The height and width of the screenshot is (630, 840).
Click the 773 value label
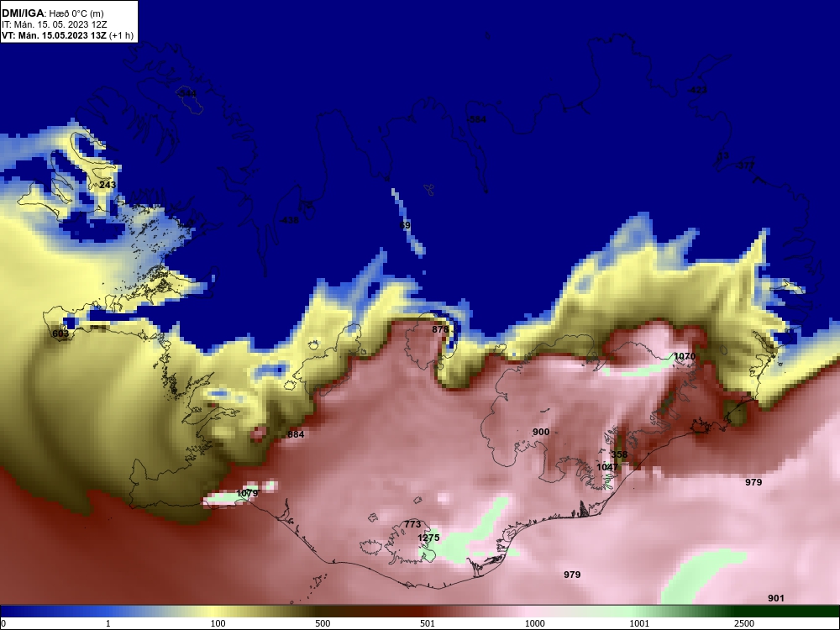[x=412, y=524]
